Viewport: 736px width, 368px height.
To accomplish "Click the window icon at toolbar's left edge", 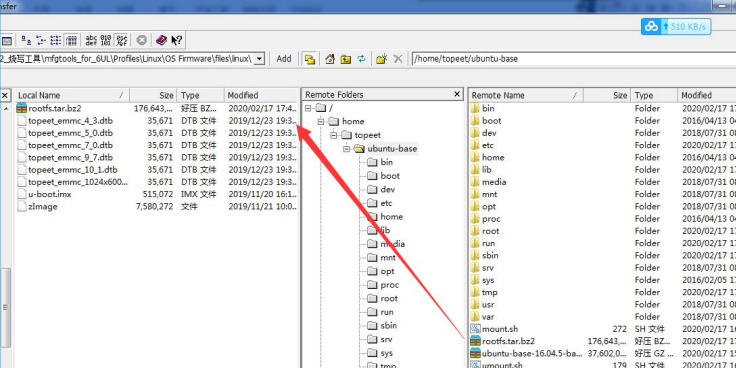I will click(7, 40).
